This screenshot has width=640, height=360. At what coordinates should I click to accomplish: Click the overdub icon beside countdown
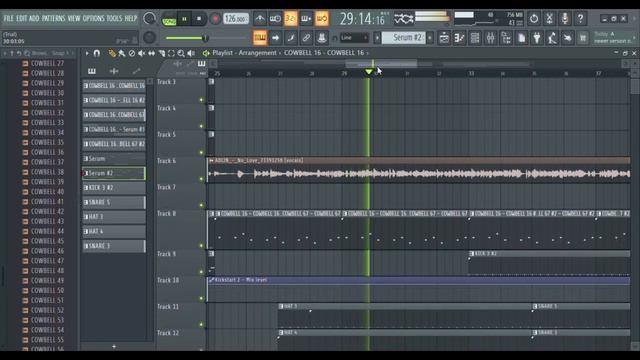coord(306,19)
